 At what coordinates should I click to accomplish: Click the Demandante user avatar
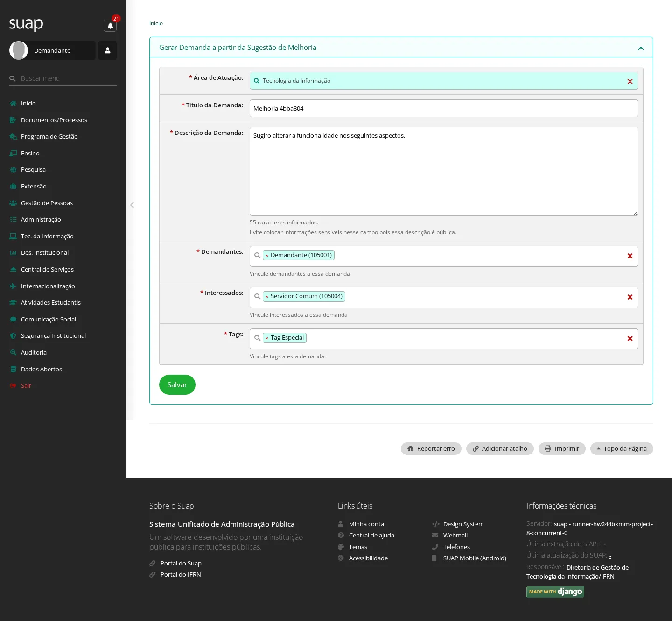pos(19,50)
